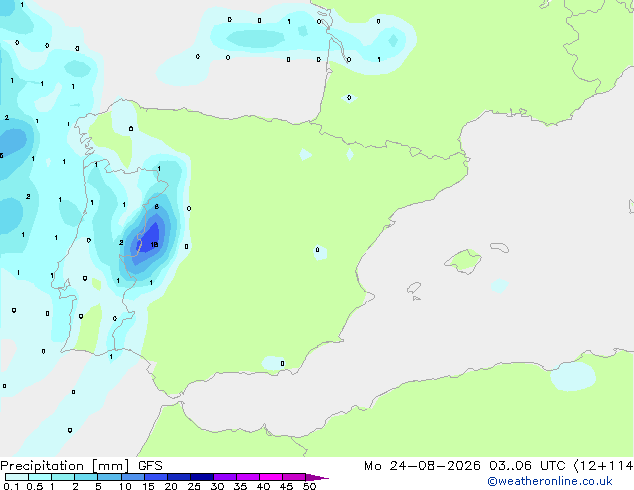Pick the 10–15 mm legend color swatch

click(132, 477)
